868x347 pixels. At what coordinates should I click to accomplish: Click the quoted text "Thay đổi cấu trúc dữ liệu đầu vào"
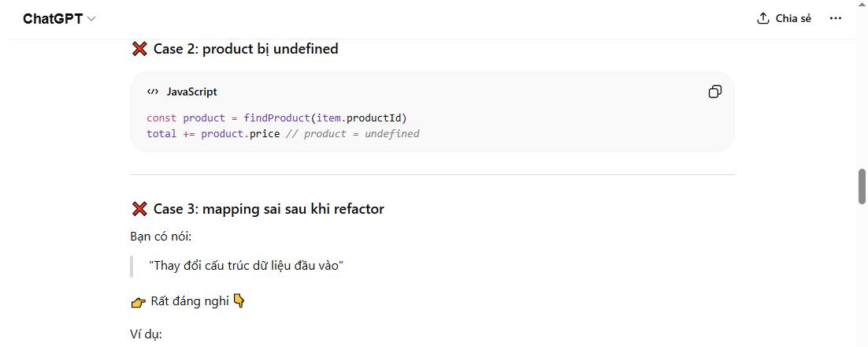[246, 266]
